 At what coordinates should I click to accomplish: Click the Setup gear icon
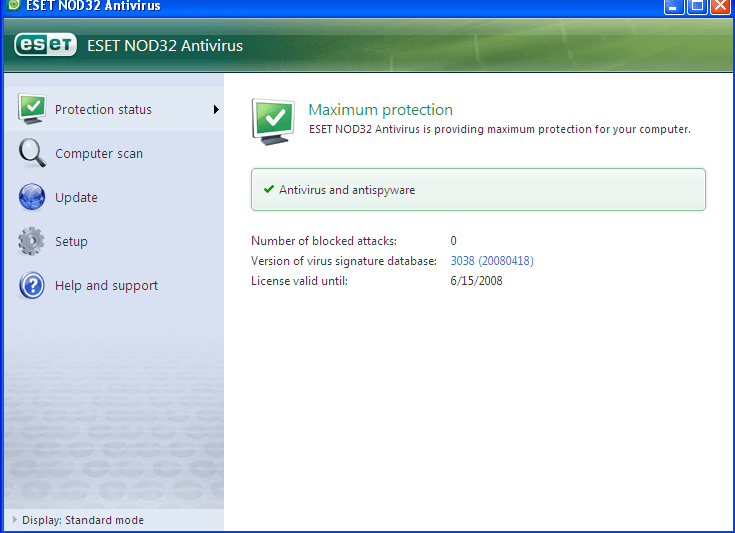pyautogui.click(x=31, y=241)
